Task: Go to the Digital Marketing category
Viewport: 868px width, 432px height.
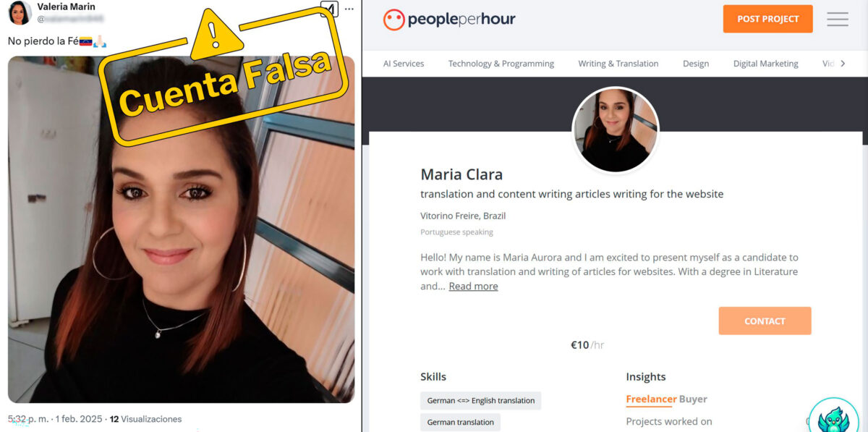Action: [x=766, y=64]
